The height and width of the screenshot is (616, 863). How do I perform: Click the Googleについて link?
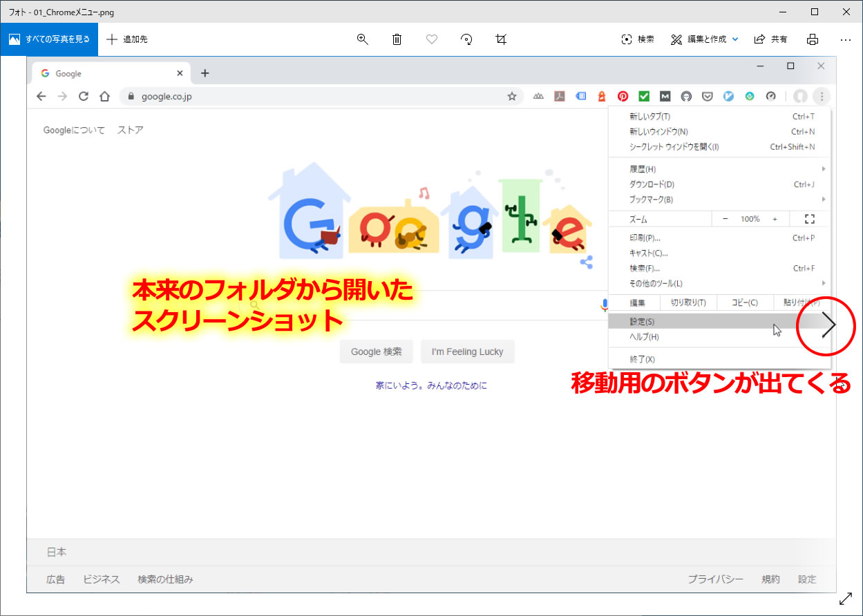74,130
